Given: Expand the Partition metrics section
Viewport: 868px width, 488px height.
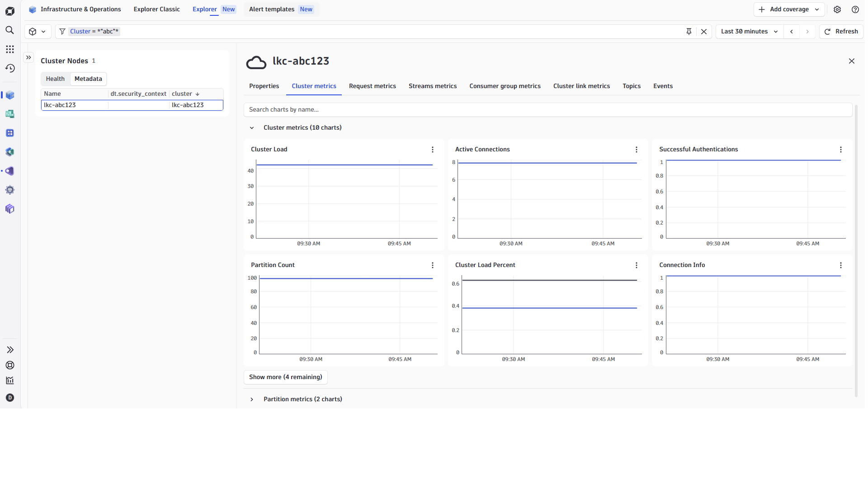Looking at the screenshot, I should click(252, 399).
